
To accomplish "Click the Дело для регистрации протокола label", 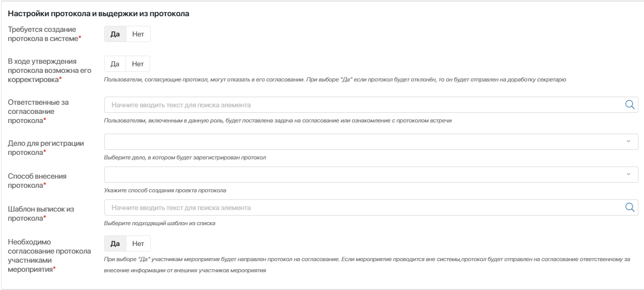I will pos(46,147).
